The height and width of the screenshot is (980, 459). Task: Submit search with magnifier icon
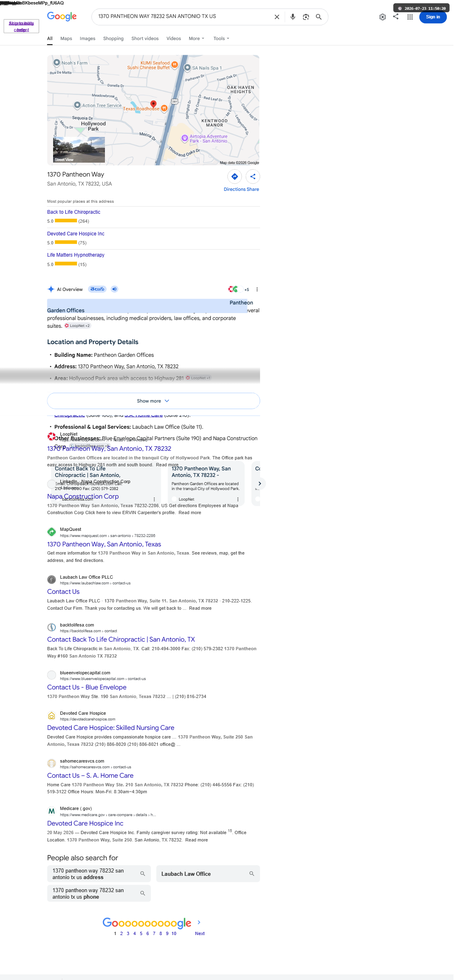point(319,17)
